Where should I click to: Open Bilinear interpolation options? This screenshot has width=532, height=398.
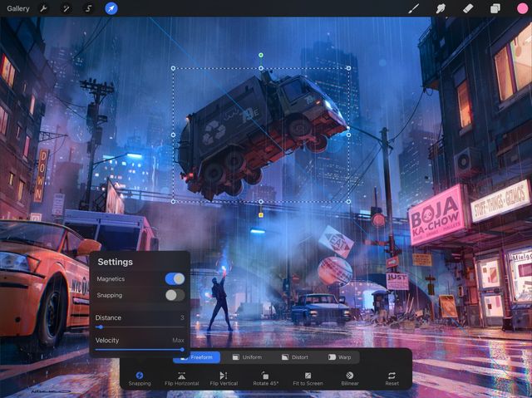(x=350, y=379)
